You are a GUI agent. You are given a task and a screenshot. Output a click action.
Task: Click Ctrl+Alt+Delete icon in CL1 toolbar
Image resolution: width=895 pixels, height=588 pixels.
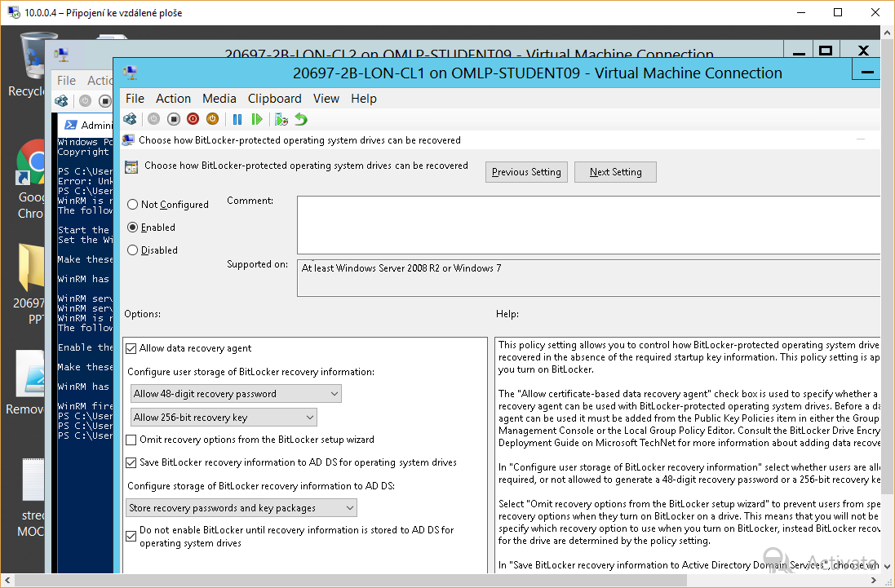click(x=131, y=119)
